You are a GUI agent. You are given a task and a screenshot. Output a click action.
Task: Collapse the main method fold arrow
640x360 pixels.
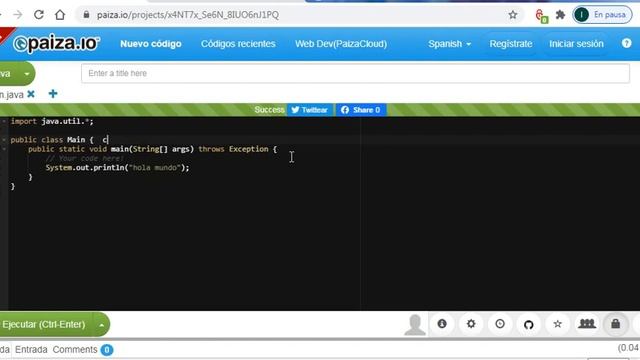pyautogui.click(x=4, y=149)
